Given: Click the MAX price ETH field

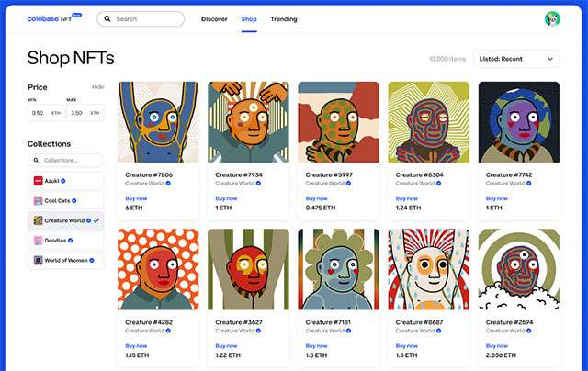Looking at the screenshot, I should click(x=85, y=113).
